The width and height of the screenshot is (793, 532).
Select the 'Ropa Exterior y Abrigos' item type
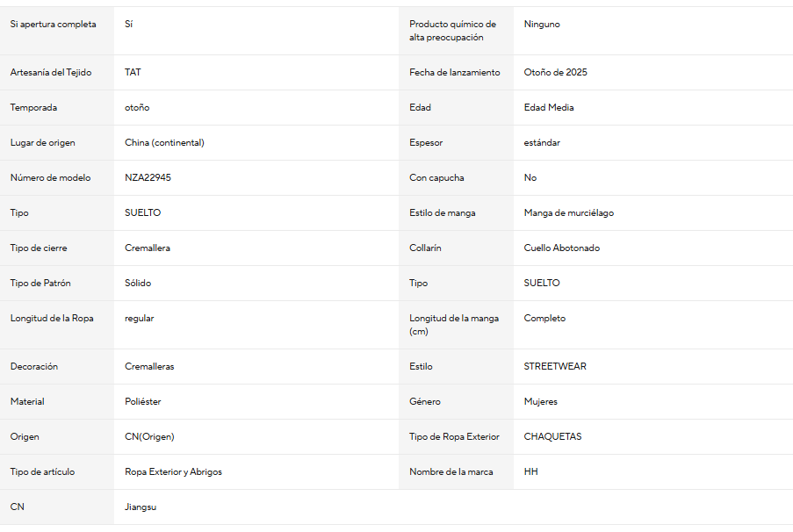click(x=173, y=471)
